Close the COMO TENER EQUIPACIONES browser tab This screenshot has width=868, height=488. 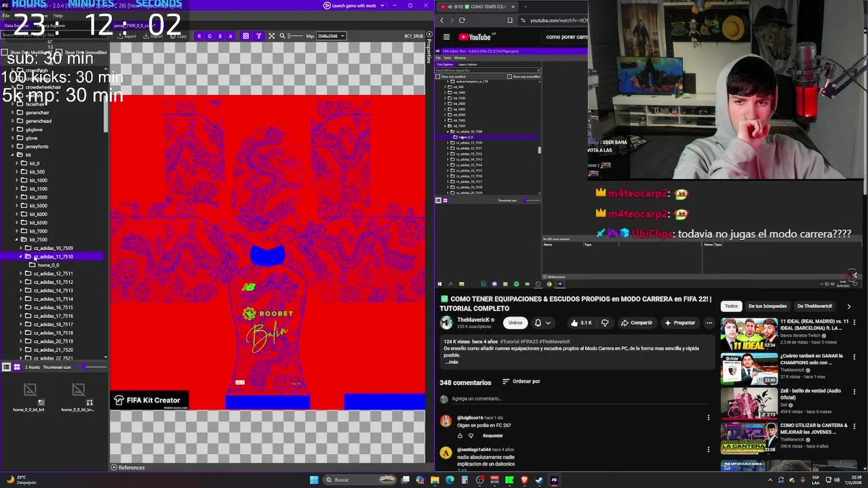[x=513, y=7]
